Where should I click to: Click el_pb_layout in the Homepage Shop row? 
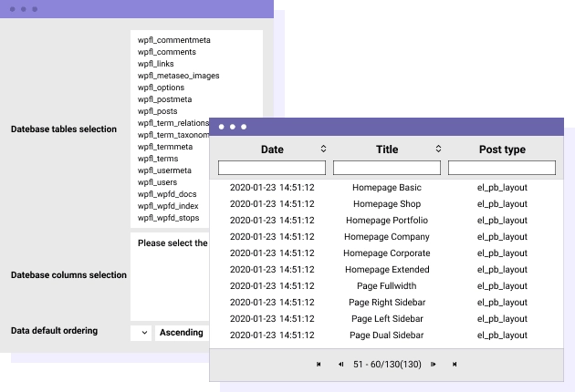[502, 204]
